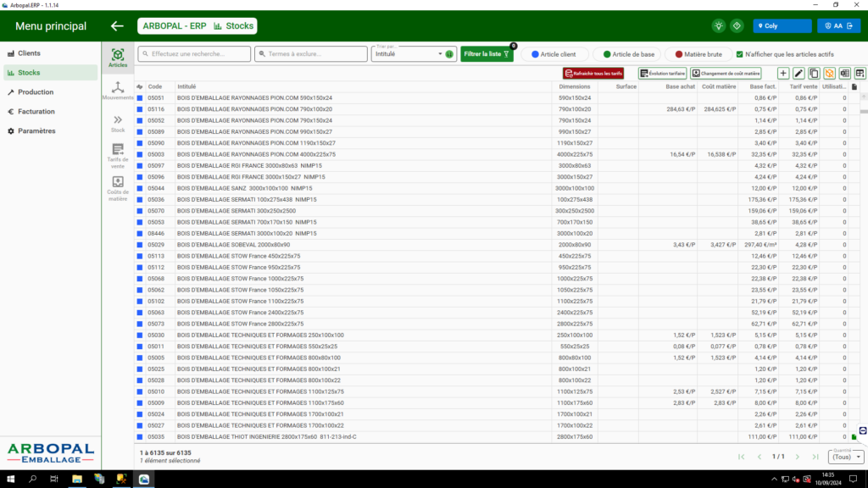Image resolution: width=868 pixels, height=488 pixels.
Task: Click the Termes à exclure field
Action: coord(311,54)
